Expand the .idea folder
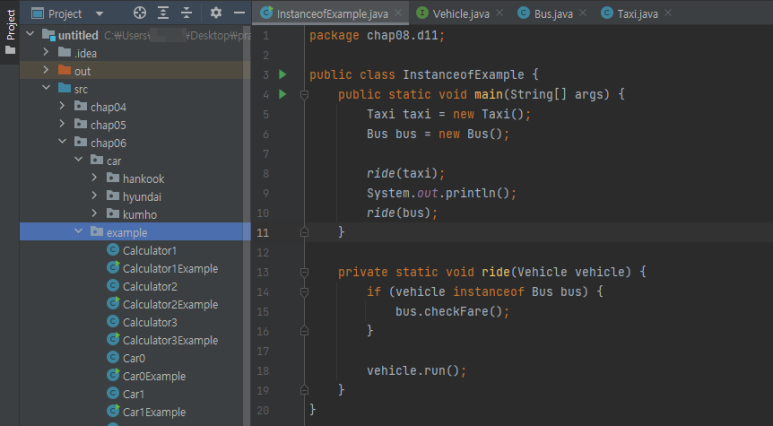The height and width of the screenshot is (426, 773). click(46, 52)
